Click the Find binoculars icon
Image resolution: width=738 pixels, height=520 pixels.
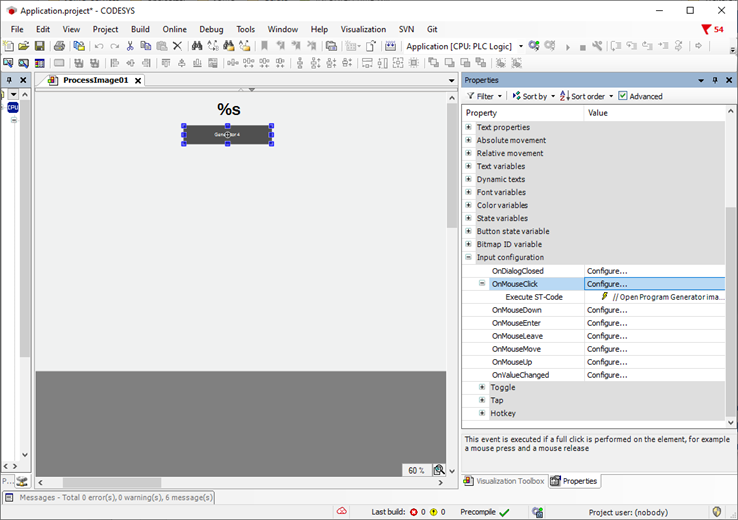197,46
